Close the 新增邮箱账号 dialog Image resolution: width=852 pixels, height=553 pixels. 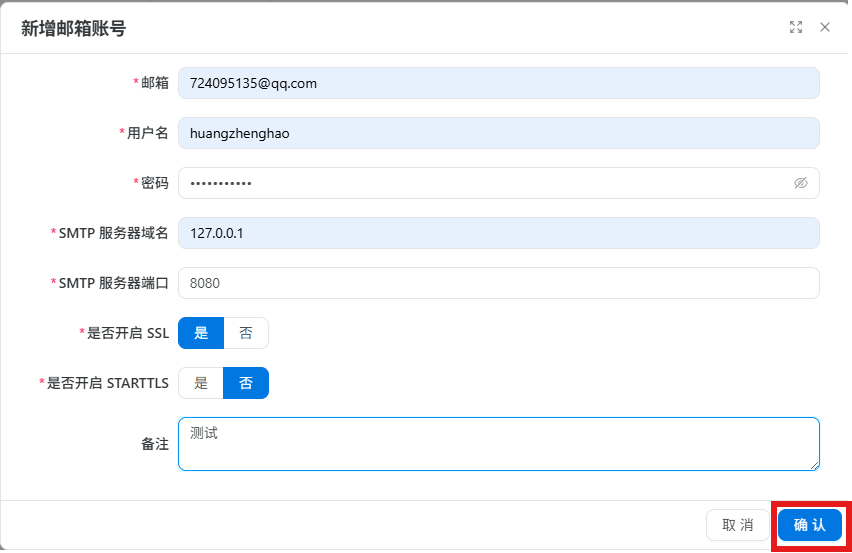pos(824,27)
